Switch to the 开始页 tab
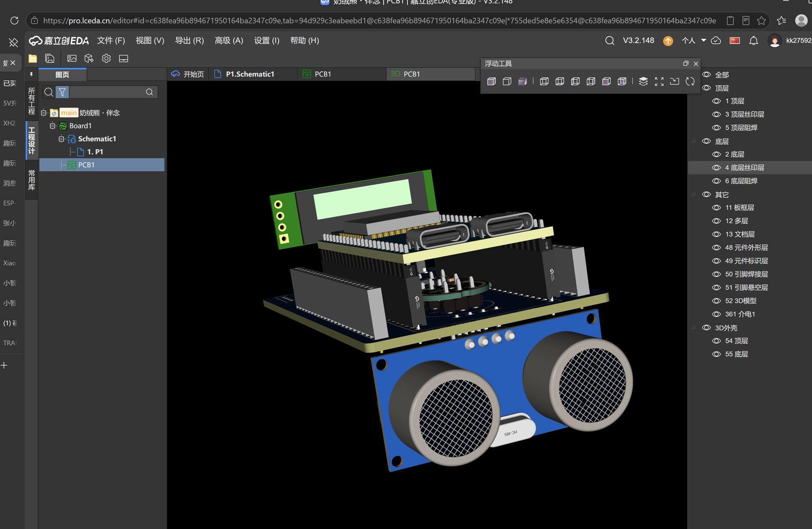The width and height of the screenshot is (812, 529). tap(188, 74)
